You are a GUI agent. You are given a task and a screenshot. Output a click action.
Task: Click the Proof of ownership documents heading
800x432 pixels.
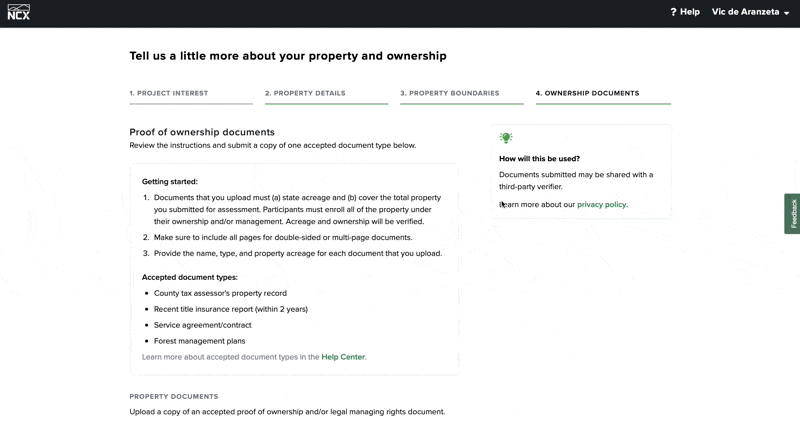pyautogui.click(x=202, y=132)
